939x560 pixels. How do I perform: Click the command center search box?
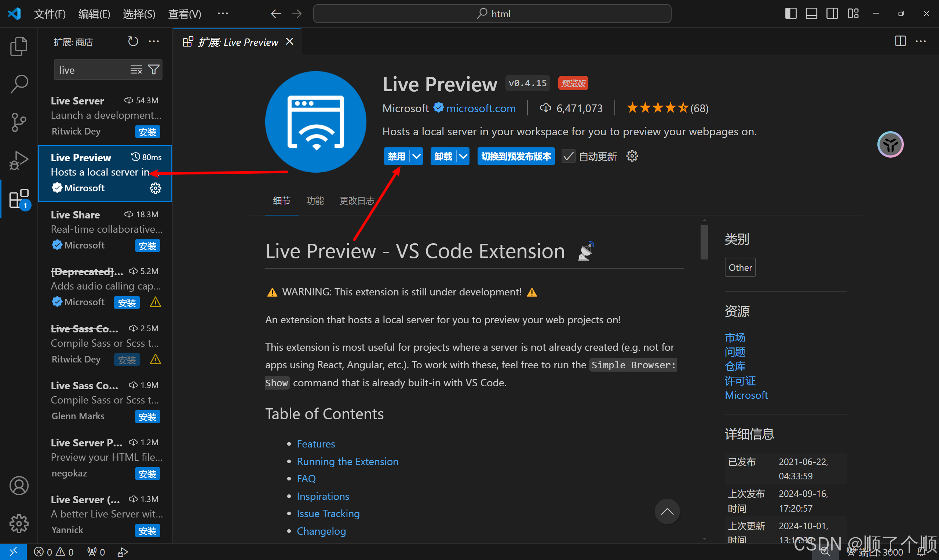[x=492, y=14]
